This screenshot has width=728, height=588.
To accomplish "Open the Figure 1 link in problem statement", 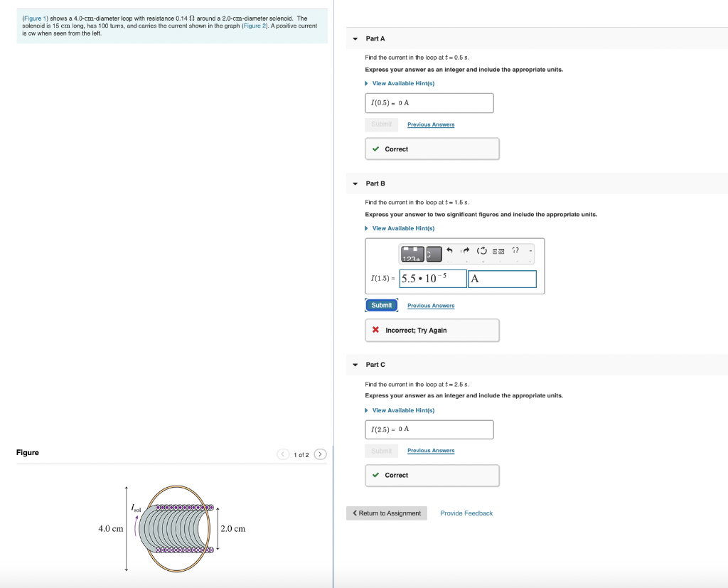I will pos(36,18).
